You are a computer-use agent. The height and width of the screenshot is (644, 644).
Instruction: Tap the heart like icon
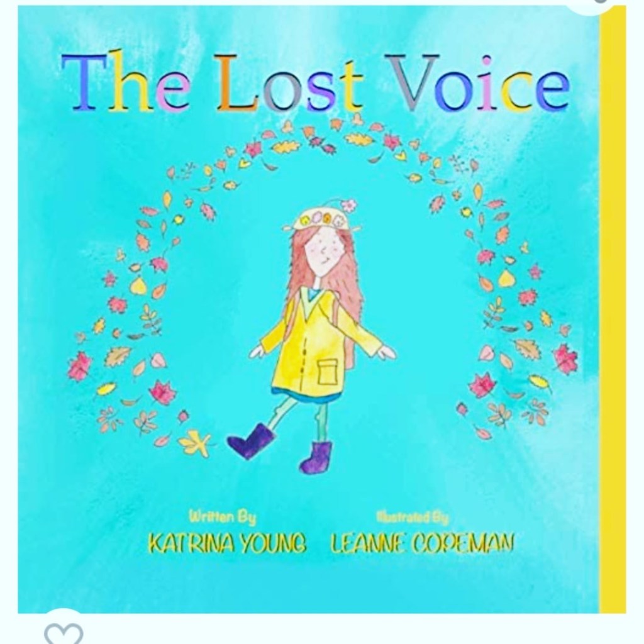(64, 634)
